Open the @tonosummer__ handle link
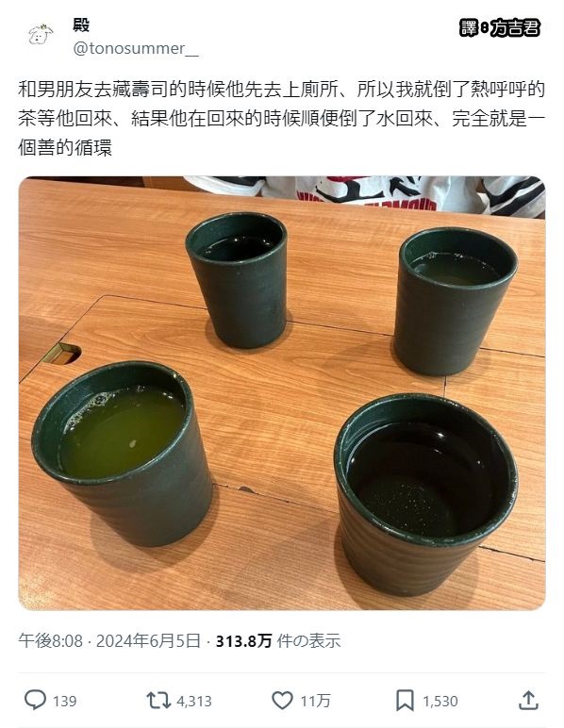The image size is (564, 728). (136, 48)
